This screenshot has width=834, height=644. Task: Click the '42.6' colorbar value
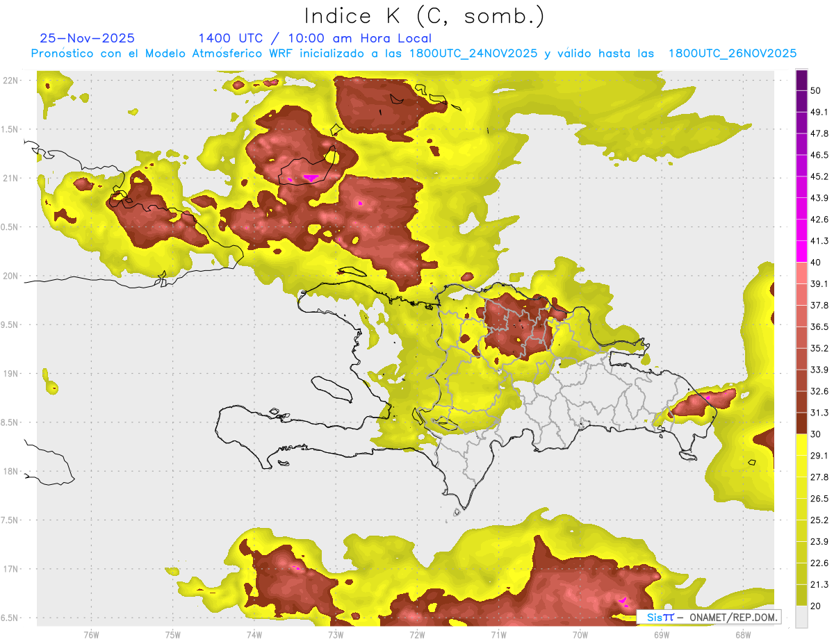point(819,220)
